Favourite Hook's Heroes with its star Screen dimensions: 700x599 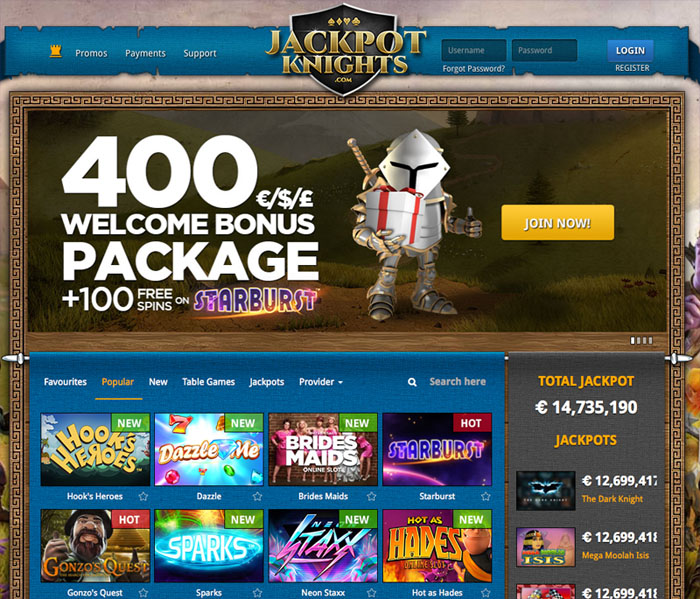(x=143, y=496)
